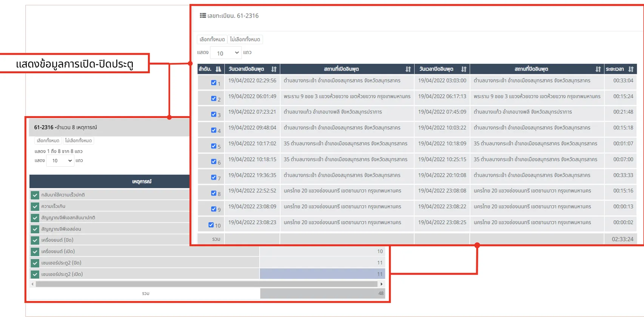This screenshot has width=644, height=317.
Task: Deselect row 10 checkbox in door table
Action: coord(211,225)
